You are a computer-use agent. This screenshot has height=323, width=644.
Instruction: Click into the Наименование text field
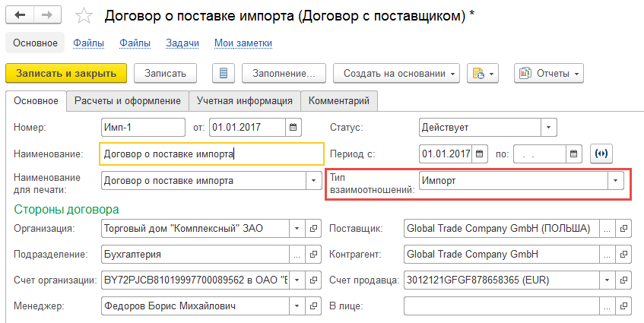tap(211, 154)
